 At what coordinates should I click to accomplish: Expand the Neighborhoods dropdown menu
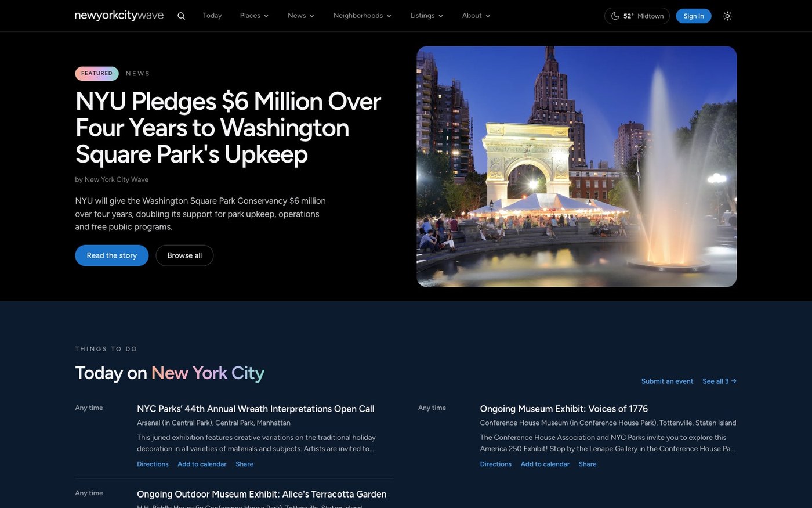point(362,16)
